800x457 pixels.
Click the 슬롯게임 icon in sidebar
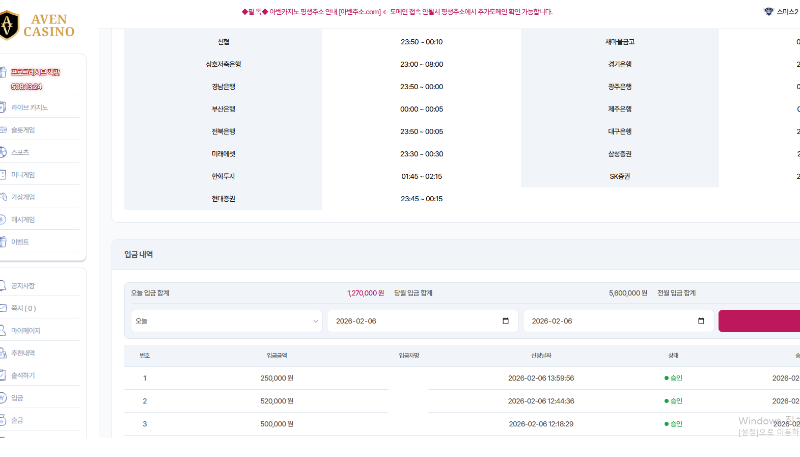tap(3, 130)
